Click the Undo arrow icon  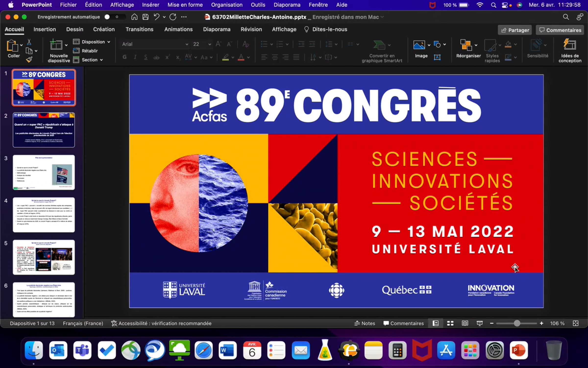(157, 17)
